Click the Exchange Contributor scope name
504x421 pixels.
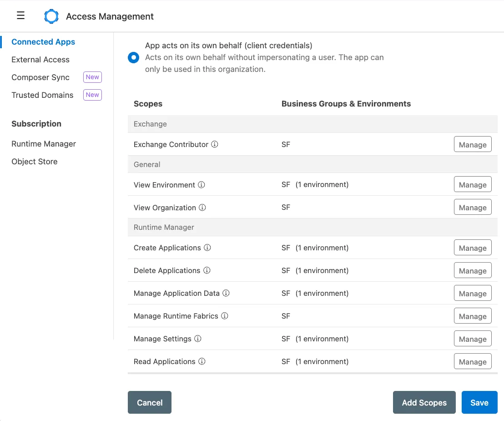[x=171, y=144]
